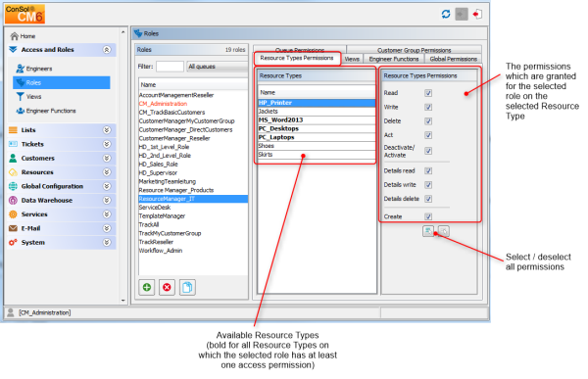Click the user icon in the status bar
Image resolution: width=588 pixels, height=379 pixels.
[x=11, y=312]
